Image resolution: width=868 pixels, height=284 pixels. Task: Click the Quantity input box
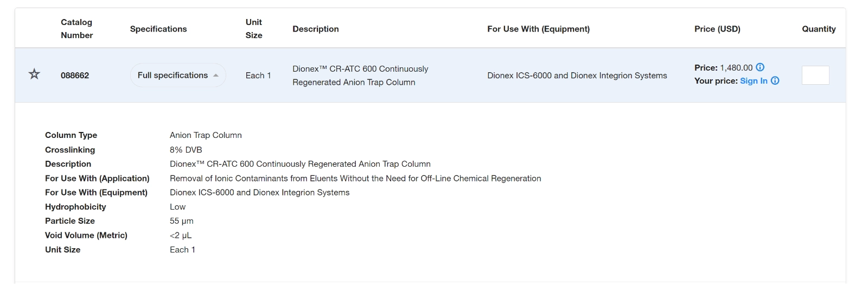tap(815, 75)
